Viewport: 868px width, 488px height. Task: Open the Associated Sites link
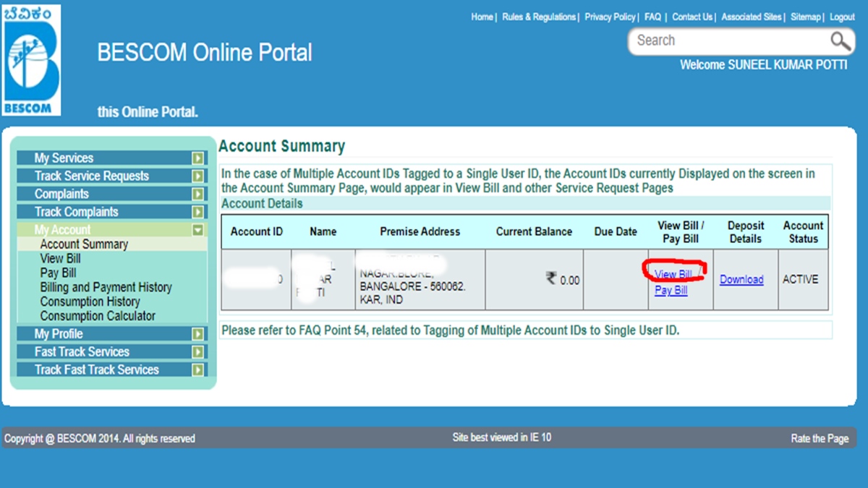[x=752, y=17]
